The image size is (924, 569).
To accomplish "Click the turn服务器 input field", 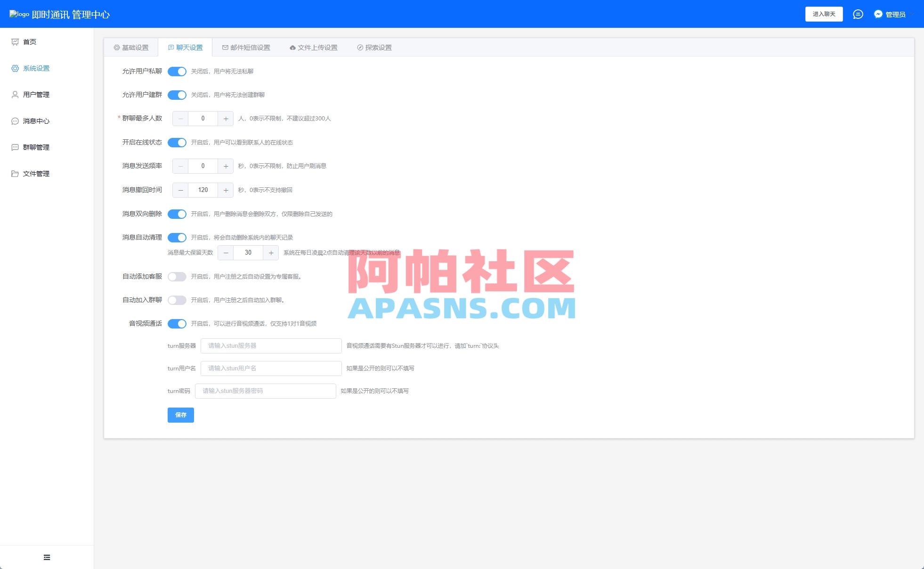I will [x=271, y=345].
